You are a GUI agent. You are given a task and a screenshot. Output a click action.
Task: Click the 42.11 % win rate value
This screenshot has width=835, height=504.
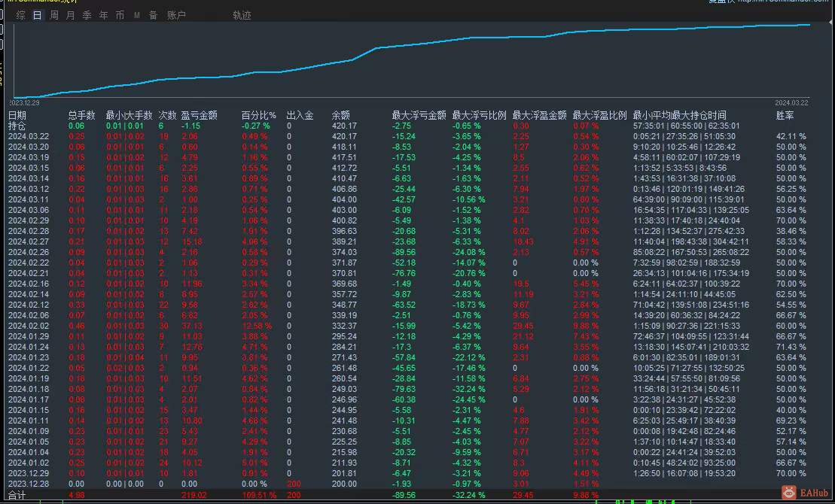click(791, 137)
